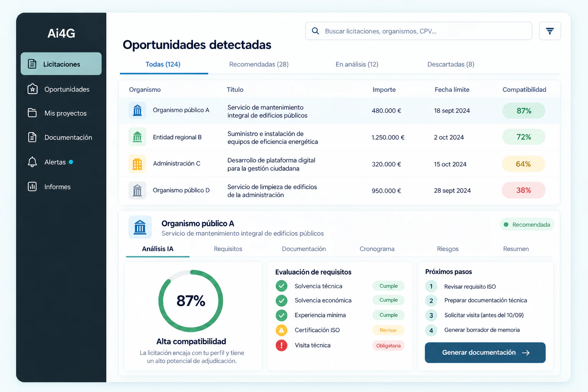Click the Certificación ISO warning icon

(x=281, y=330)
